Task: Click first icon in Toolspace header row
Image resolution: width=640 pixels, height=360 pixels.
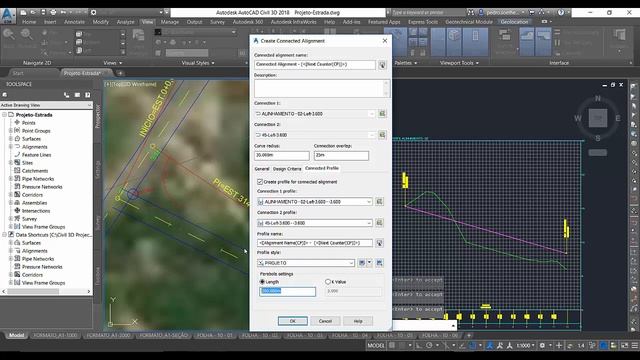Action: [4, 95]
